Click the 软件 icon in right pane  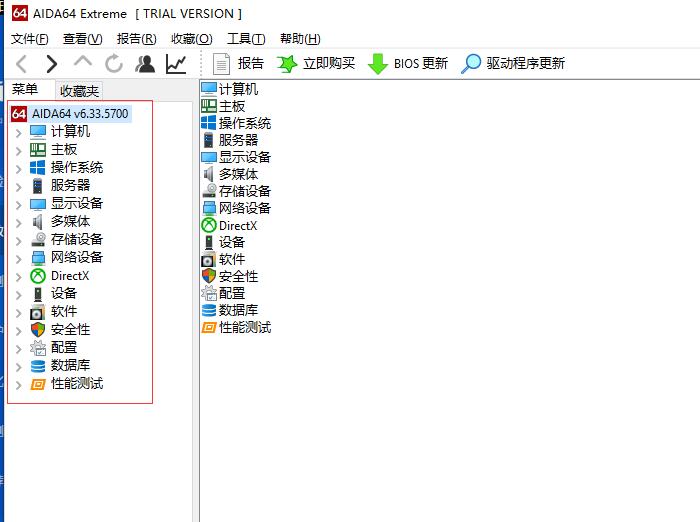[x=208, y=259]
